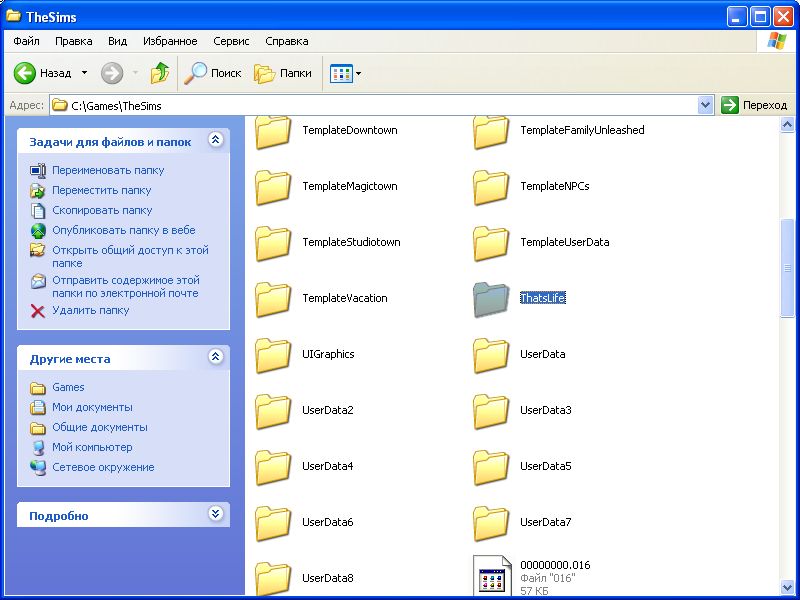Click Удалить папку link
Screen dimensions: 800x600
[90, 310]
